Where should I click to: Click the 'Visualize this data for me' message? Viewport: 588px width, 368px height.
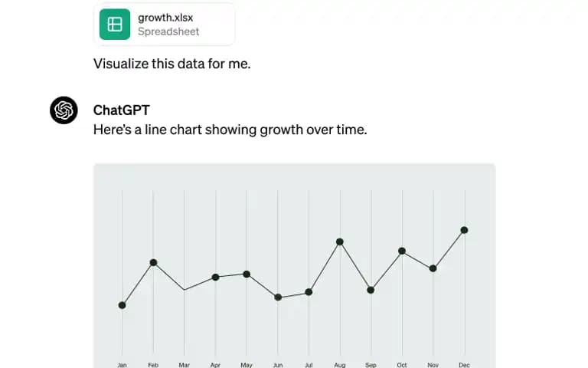171,64
